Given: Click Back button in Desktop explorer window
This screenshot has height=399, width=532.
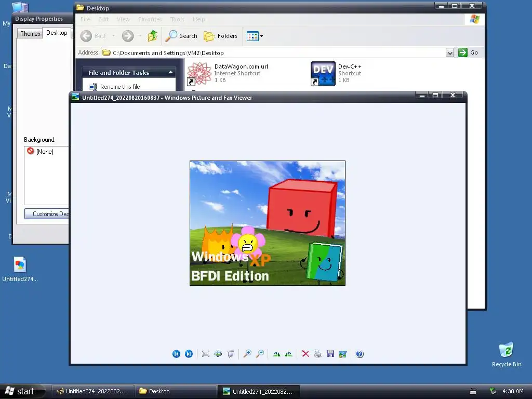Looking at the screenshot, I should (94, 36).
